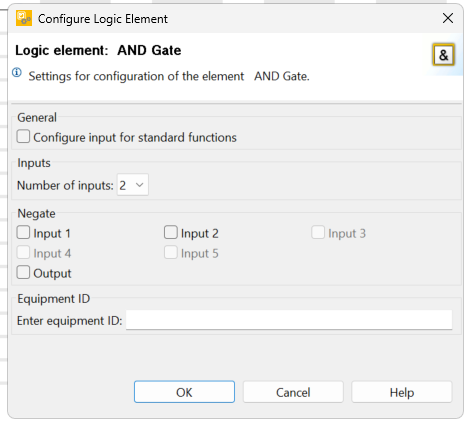Close the Configure Logic Element dialog
Image resolution: width=469 pixels, height=429 pixels.
pos(448,18)
